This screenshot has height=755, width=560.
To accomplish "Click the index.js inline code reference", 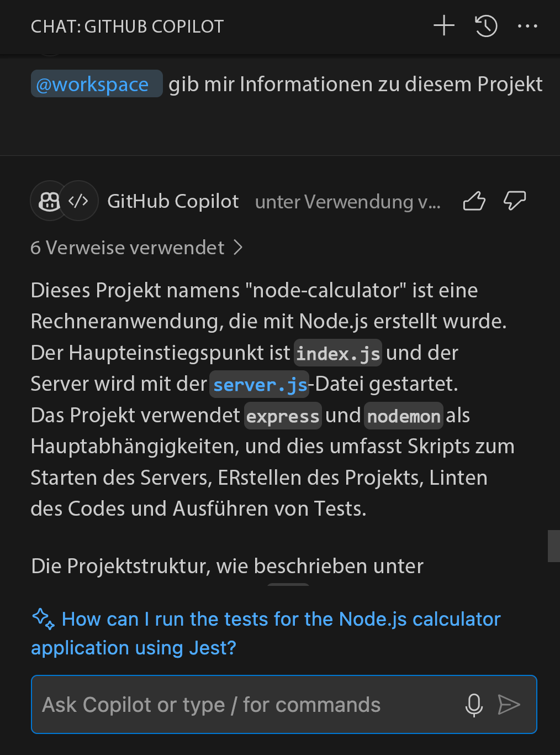I will pyautogui.click(x=338, y=354).
